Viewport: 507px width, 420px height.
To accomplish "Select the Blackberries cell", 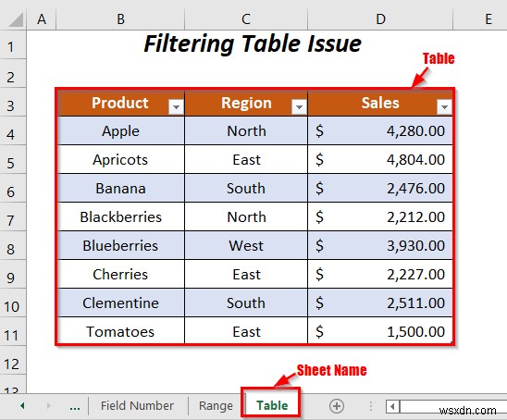I will (120, 216).
